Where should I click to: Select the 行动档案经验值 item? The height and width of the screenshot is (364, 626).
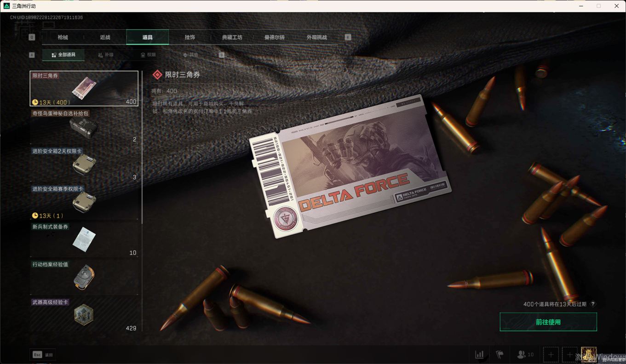pyautogui.click(x=84, y=277)
